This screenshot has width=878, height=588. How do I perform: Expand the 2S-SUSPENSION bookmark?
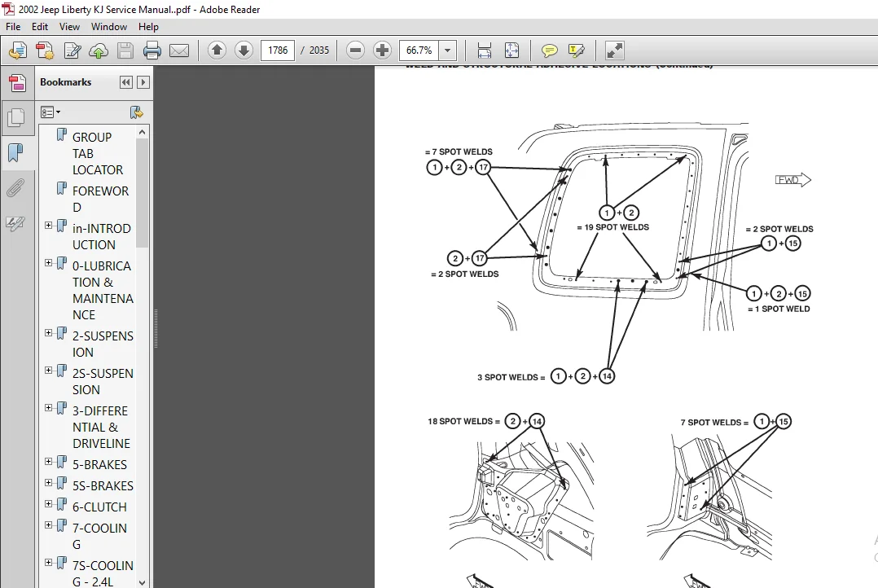point(49,371)
